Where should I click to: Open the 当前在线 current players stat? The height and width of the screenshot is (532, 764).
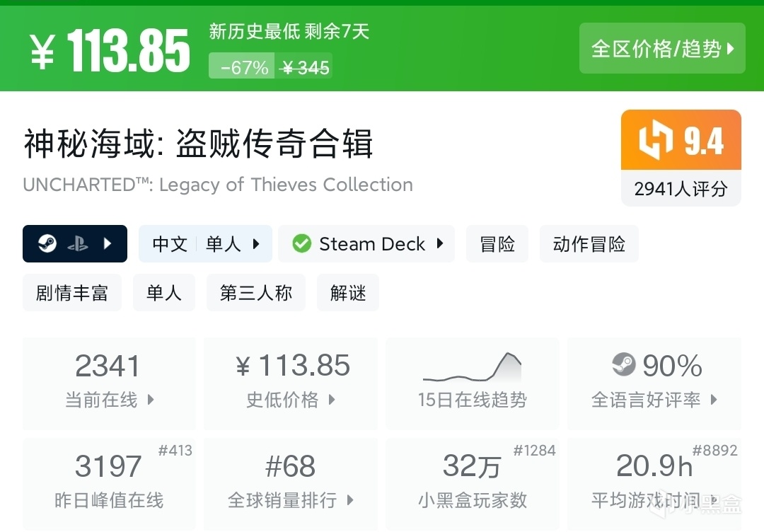(x=109, y=383)
